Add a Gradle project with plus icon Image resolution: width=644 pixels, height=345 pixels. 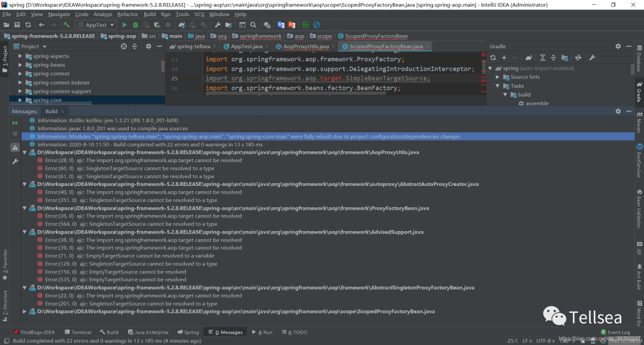(504, 58)
